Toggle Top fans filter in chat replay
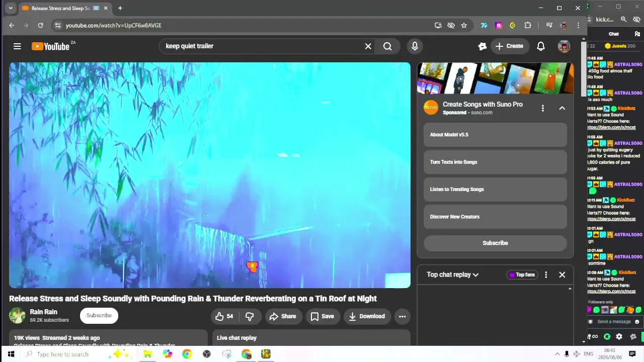 click(x=522, y=275)
